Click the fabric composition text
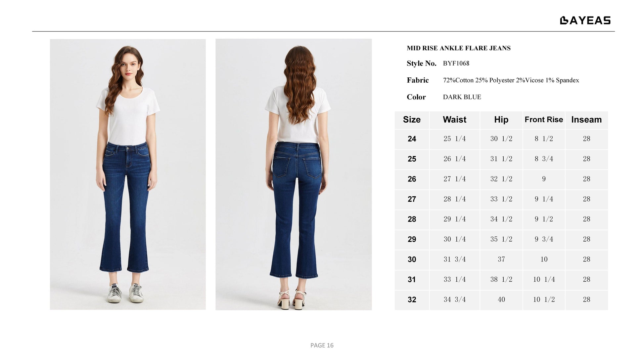The image size is (644, 362). (x=511, y=80)
